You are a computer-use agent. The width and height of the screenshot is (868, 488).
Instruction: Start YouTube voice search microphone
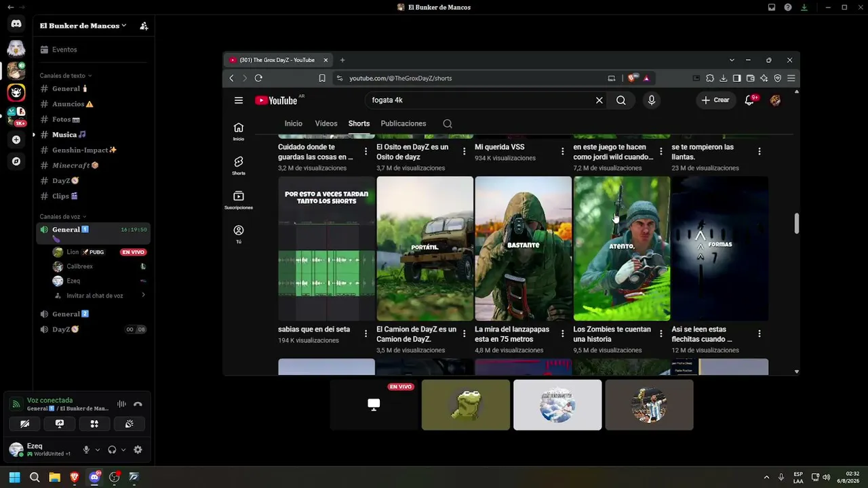point(652,100)
